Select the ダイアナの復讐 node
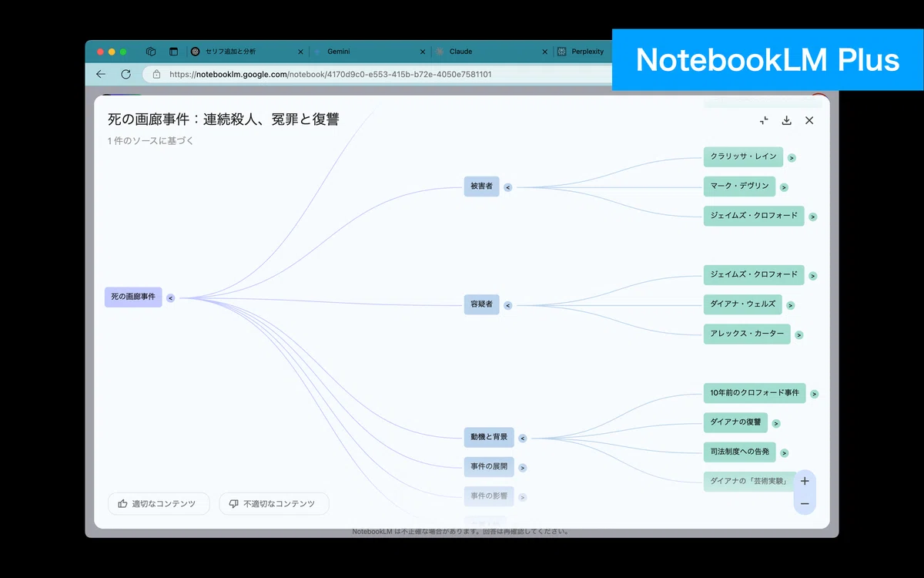This screenshot has height=578, width=924. (x=735, y=422)
